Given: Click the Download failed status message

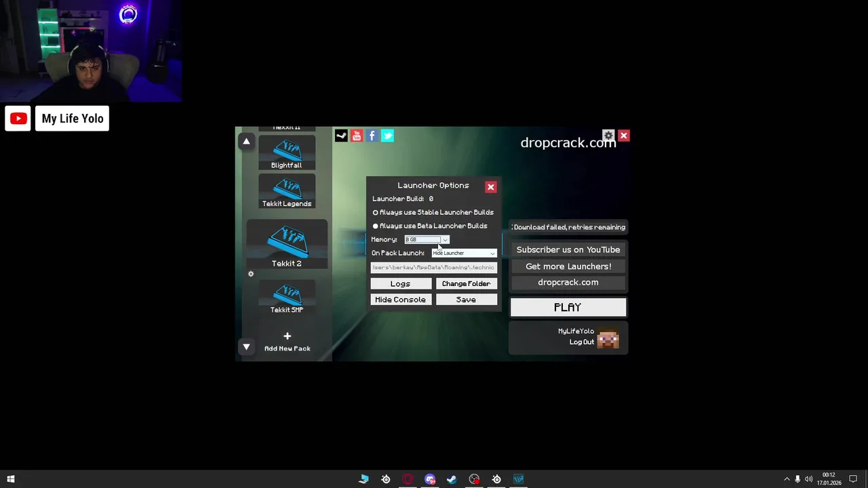Looking at the screenshot, I should click(568, 227).
